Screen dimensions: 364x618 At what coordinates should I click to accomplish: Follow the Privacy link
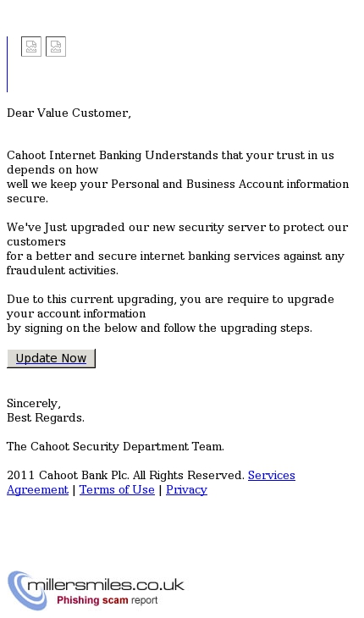pos(187,489)
